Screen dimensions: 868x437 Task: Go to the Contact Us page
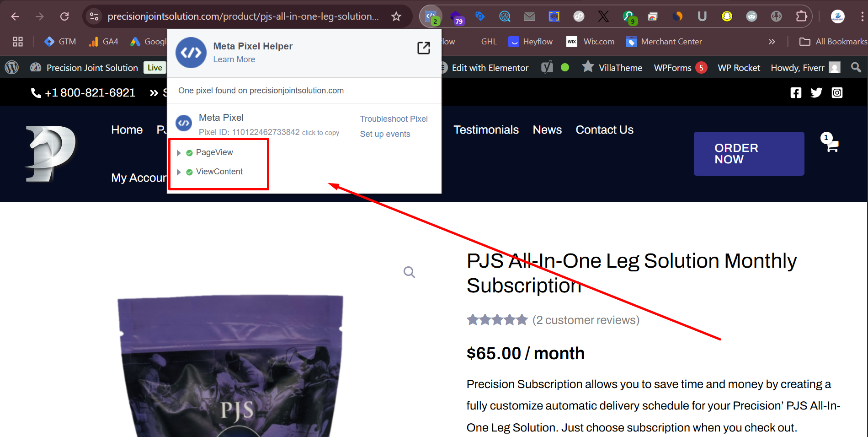[604, 130]
